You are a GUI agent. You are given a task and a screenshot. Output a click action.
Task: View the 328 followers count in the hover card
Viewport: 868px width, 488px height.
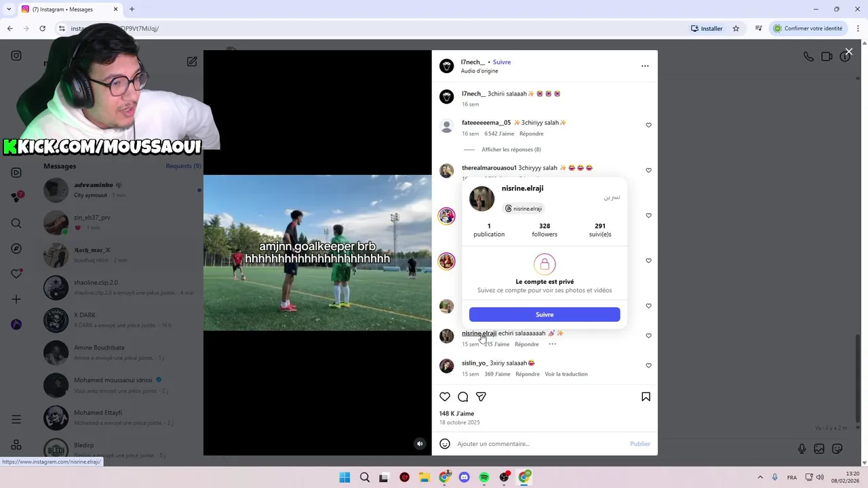[545, 230]
